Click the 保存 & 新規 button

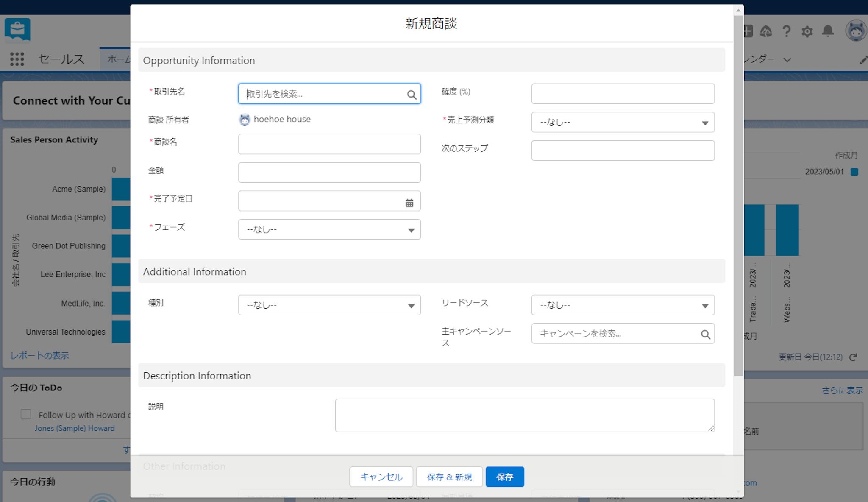point(449,477)
